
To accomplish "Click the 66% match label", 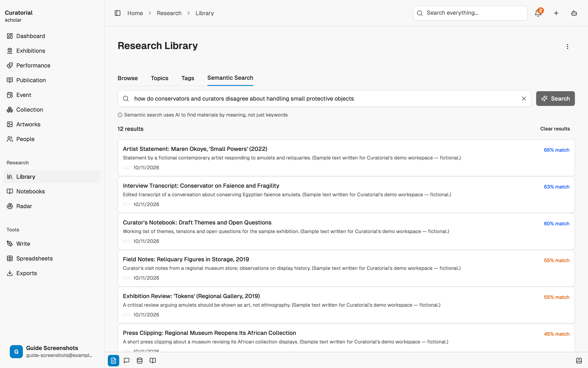I will coord(556,150).
